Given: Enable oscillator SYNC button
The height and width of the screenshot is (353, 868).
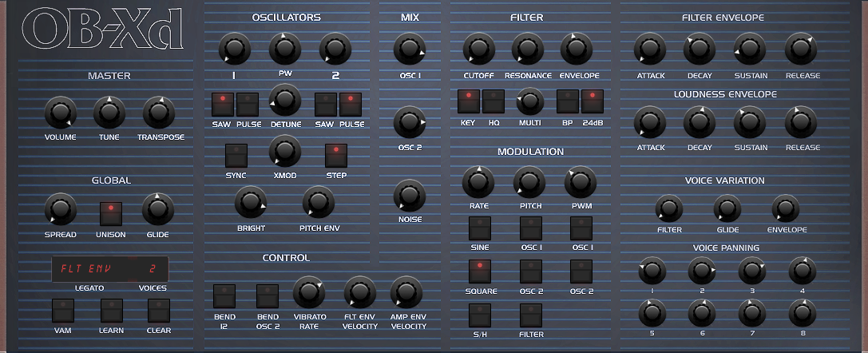Looking at the screenshot, I should tap(236, 156).
